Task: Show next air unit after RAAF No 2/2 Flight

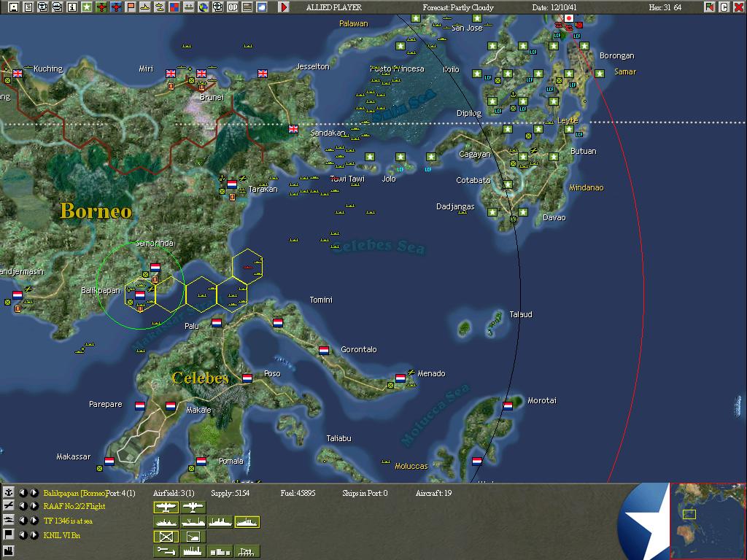Action: click(x=34, y=506)
